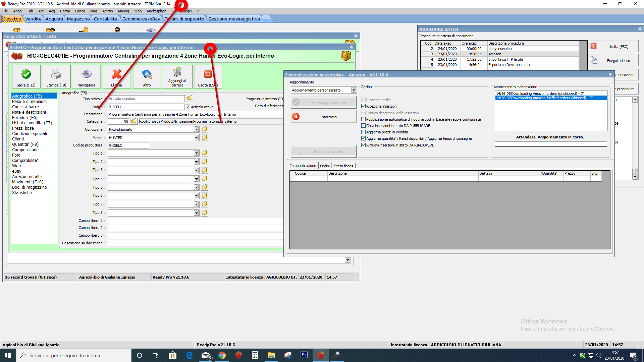Toggle Rimuovi inserzioni in stato DA RIMUOVERE
The image size is (644, 362).
(363, 145)
